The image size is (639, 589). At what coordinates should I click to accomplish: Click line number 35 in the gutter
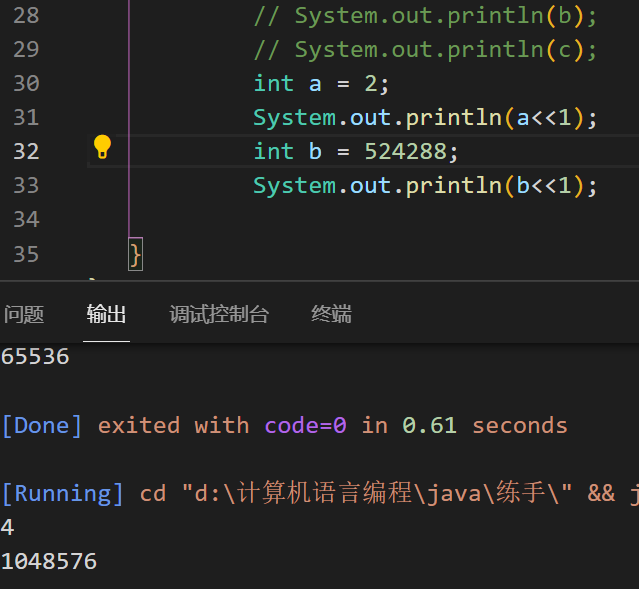(x=26, y=254)
